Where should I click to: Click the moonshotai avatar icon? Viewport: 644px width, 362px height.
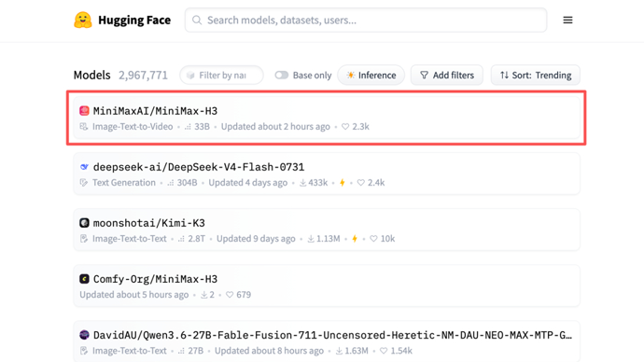click(84, 223)
